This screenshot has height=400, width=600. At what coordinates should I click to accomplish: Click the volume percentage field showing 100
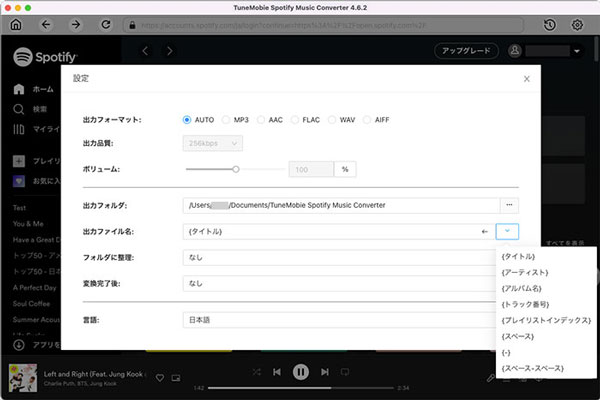pyautogui.click(x=311, y=169)
